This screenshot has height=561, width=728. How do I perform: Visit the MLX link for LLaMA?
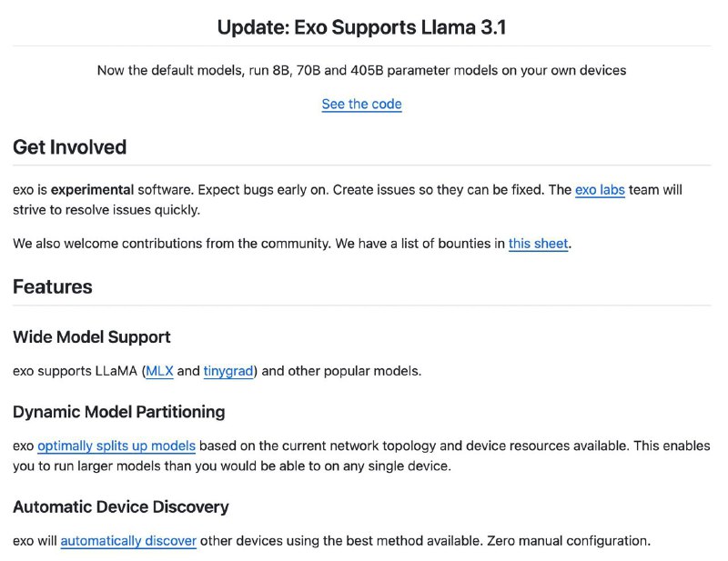click(160, 371)
